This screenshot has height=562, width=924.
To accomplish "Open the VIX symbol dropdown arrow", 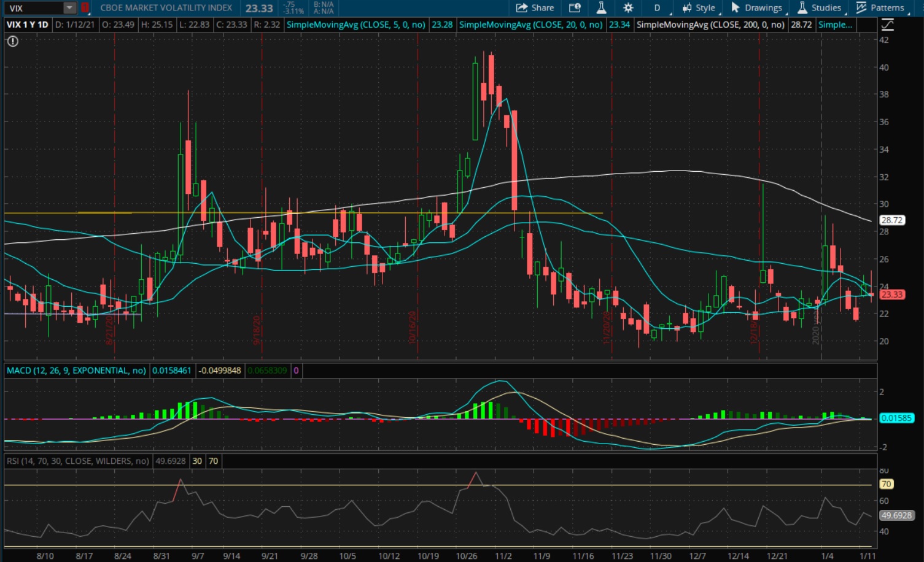I will pyautogui.click(x=69, y=8).
